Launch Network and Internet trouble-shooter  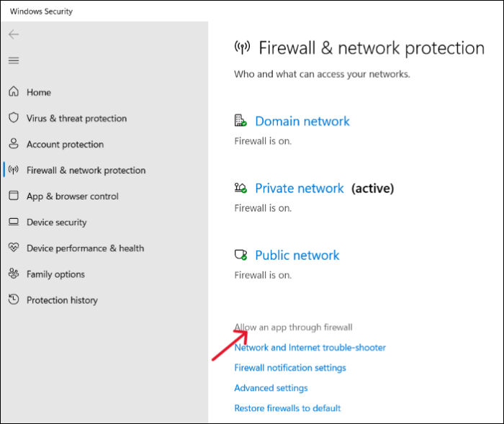click(310, 348)
